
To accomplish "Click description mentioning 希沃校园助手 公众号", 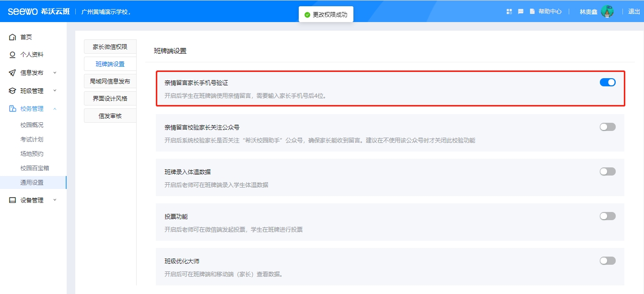I will 320,140.
